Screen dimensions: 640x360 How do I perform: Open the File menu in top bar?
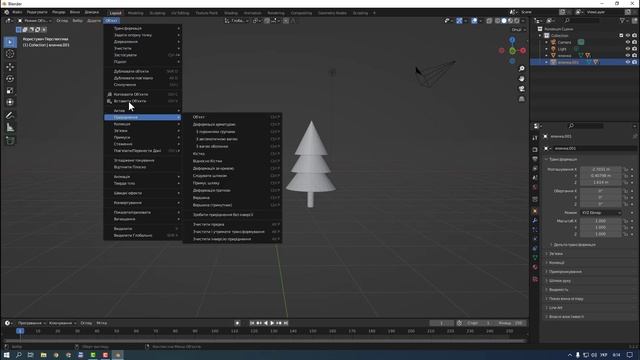17,12
